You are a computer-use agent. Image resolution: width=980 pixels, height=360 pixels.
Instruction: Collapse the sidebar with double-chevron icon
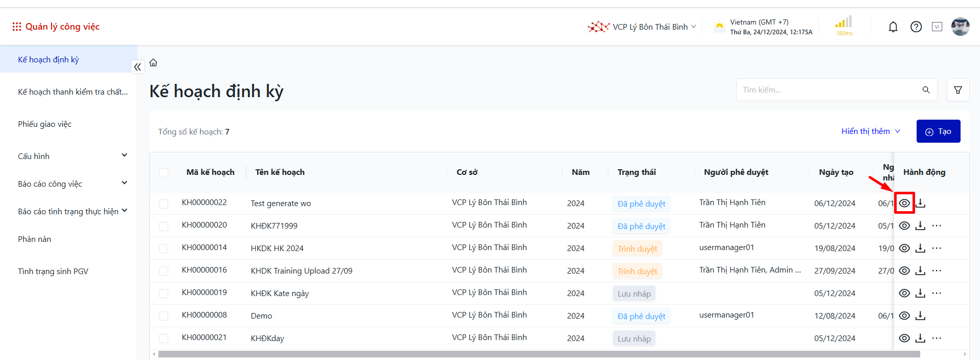click(138, 67)
